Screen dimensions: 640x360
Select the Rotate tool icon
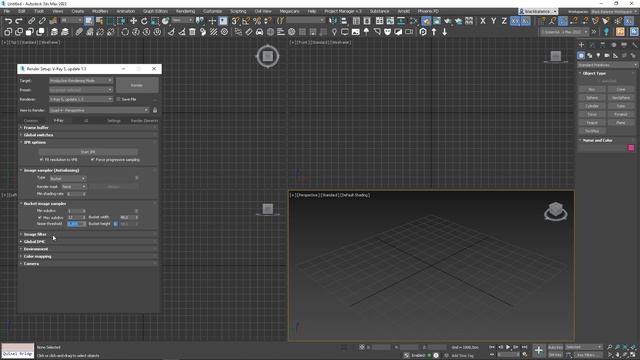coord(144,20)
